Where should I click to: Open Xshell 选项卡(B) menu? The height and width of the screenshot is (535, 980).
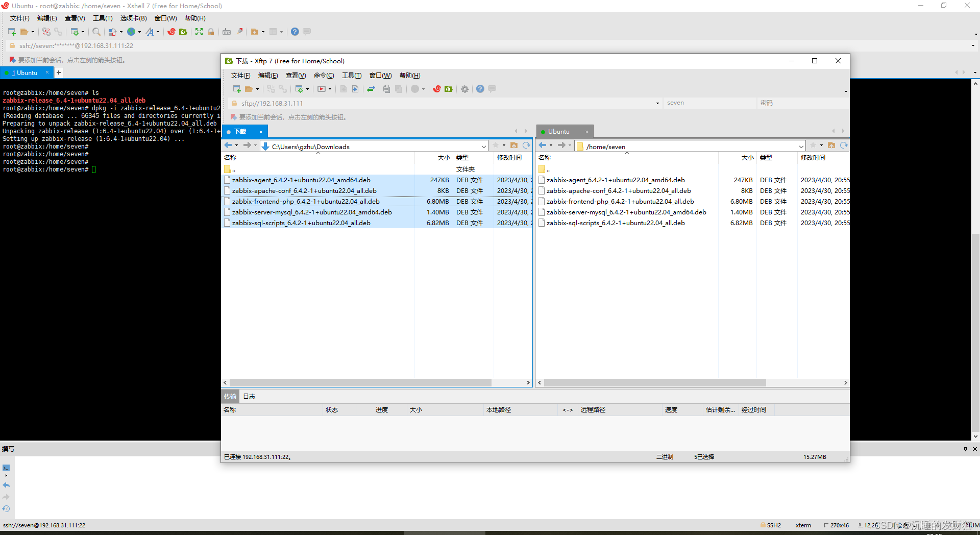tap(133, 18)
